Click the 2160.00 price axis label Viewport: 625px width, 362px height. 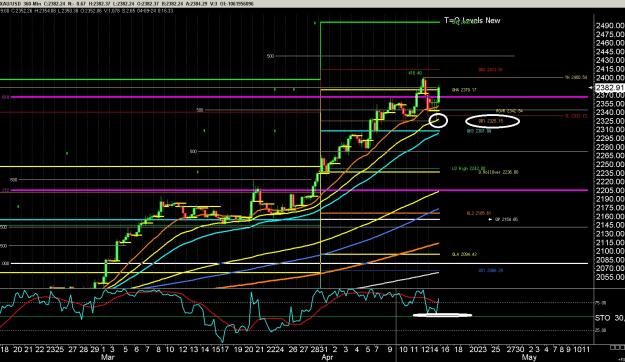[x=610, y=216]
